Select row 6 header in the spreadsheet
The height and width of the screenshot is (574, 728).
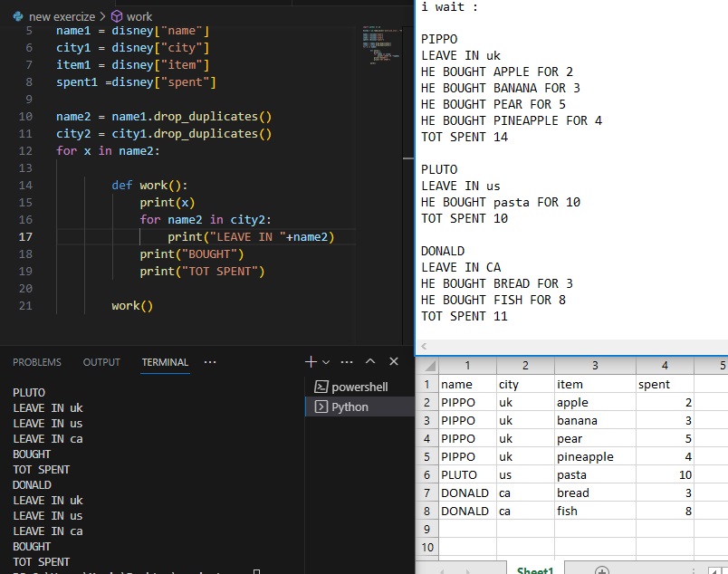pyautogui.click(x=426, y=475)
